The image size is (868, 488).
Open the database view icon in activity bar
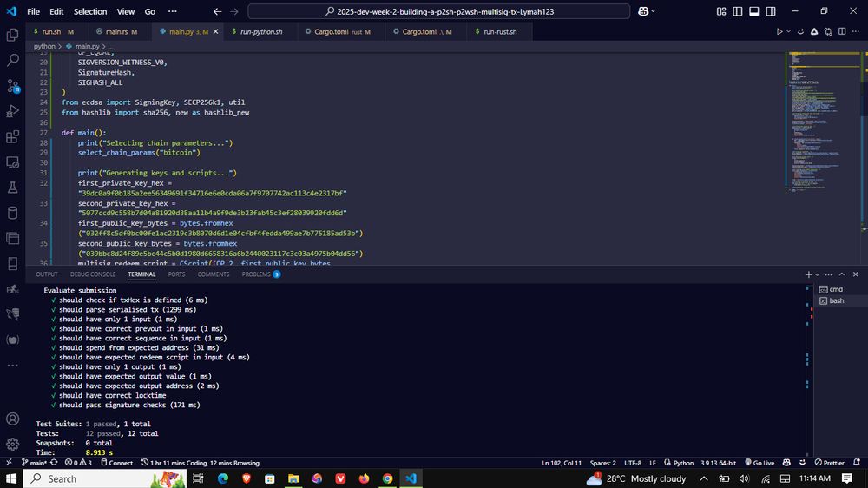(x=12, y=213)
